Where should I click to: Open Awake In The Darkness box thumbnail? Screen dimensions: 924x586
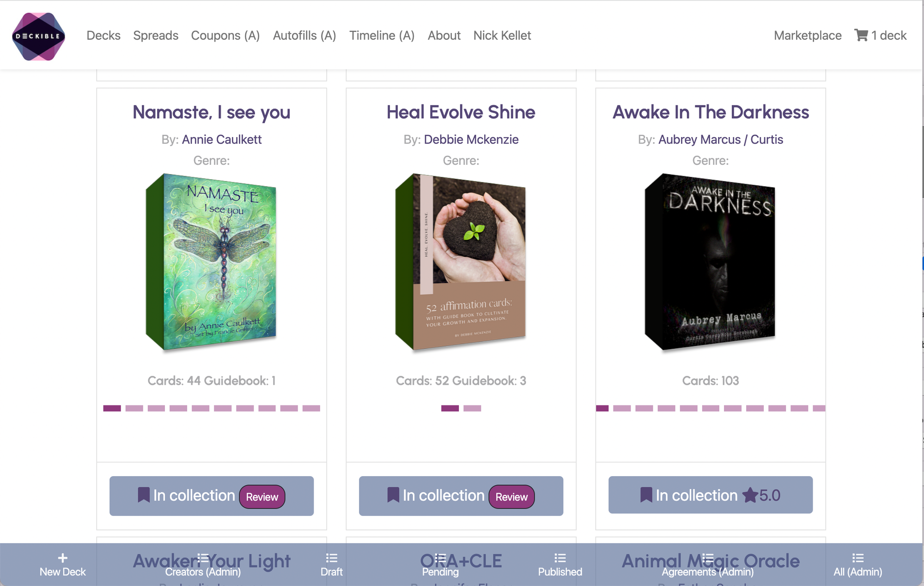[710, 262]
